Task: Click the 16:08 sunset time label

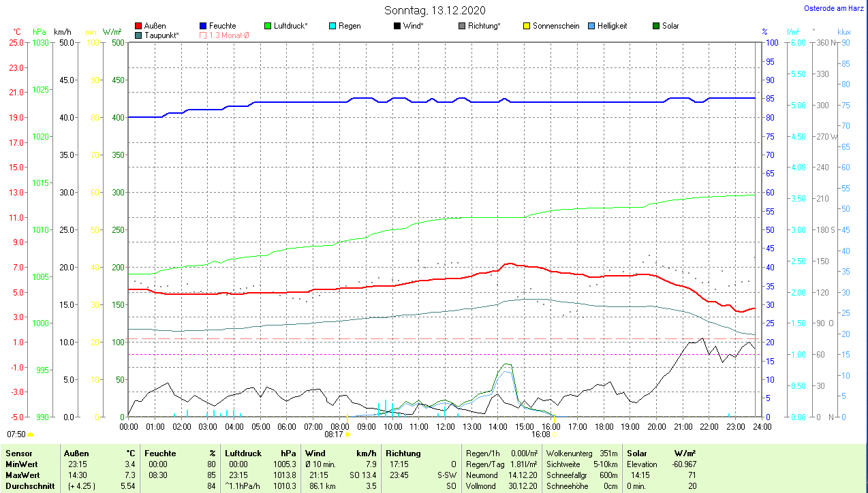Action: click(540, 434)
